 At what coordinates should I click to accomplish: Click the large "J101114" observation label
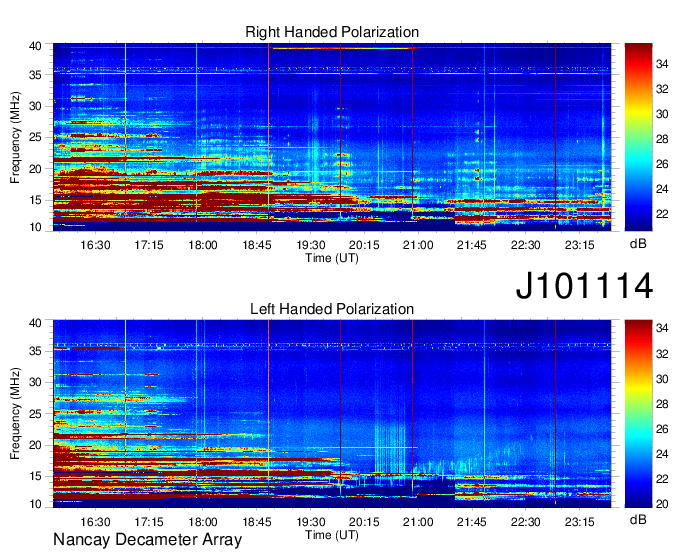584,286
